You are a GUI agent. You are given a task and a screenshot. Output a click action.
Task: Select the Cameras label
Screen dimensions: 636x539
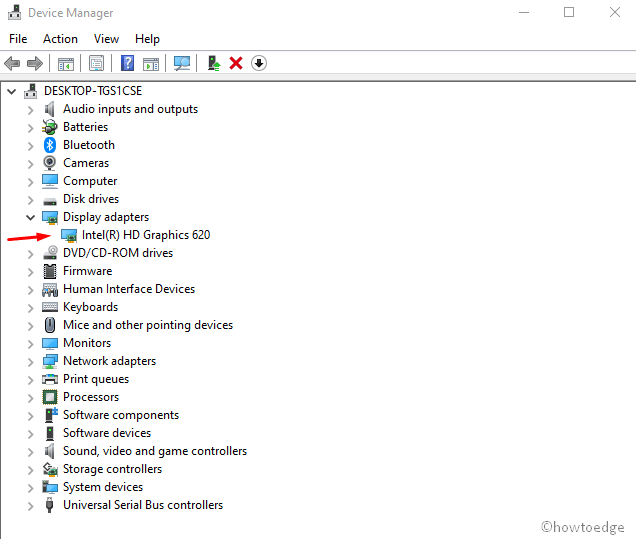86,163
